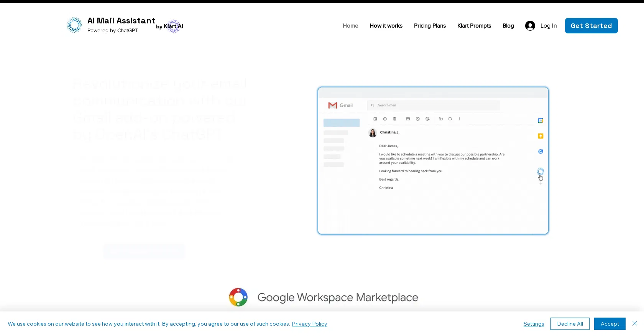Dismiss the cookie banner with X
This screenshot has width=644, height=336.
click(635, 323)
